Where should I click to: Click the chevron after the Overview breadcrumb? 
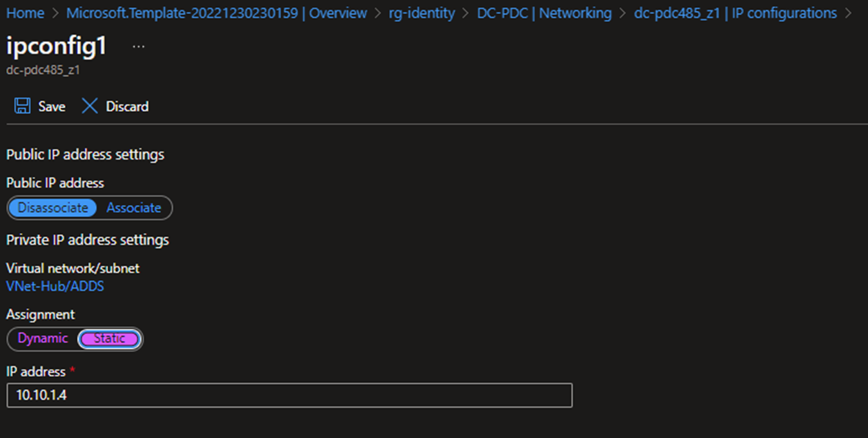tap(378, 13)
